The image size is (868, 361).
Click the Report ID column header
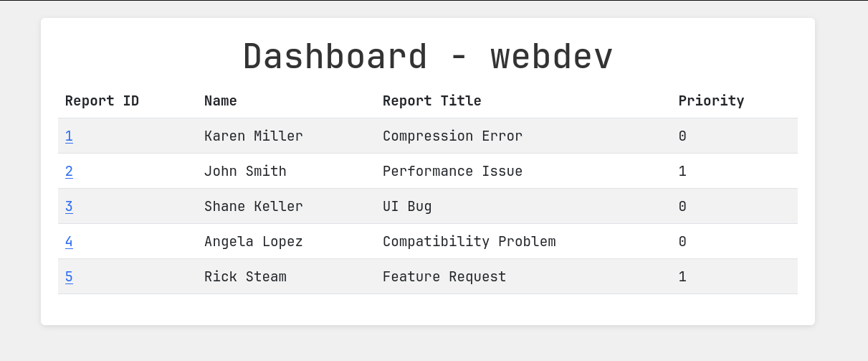tap(102, 101)
